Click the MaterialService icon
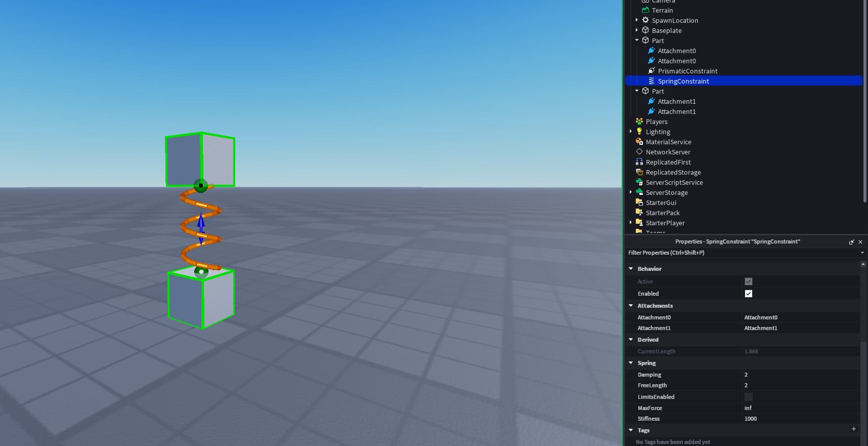The width and height of the screenshot is (868, 446). pyautogui.click(x=639, y=142)
